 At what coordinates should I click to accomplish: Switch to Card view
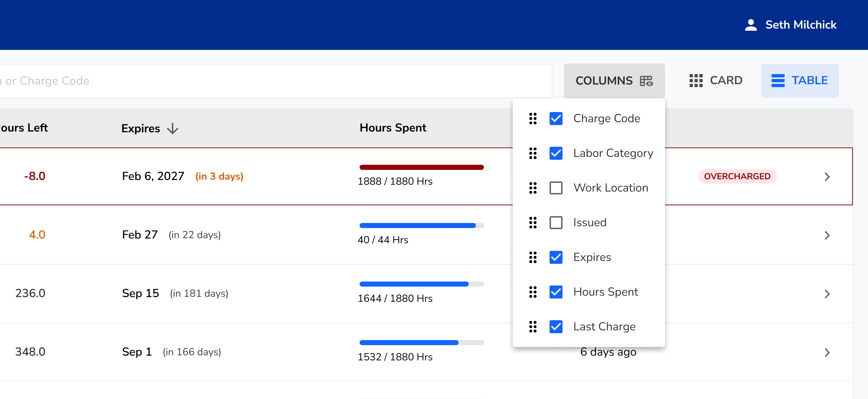(716, 81)
